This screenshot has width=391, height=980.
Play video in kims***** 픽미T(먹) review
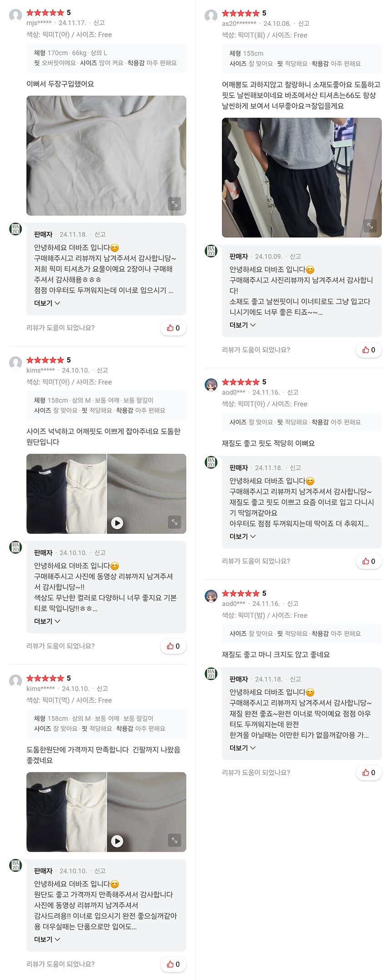point(117,841)
